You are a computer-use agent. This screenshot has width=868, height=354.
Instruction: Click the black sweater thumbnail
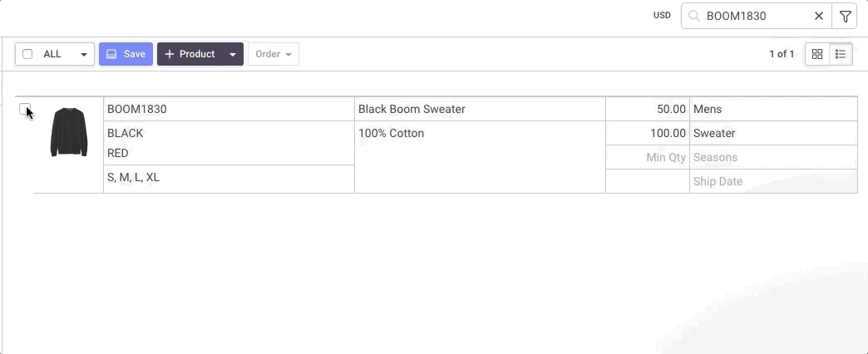[69, 132]
